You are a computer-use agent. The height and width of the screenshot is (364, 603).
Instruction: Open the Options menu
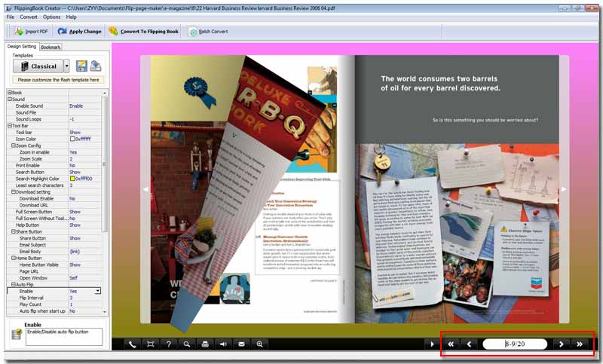pos(51,17)
